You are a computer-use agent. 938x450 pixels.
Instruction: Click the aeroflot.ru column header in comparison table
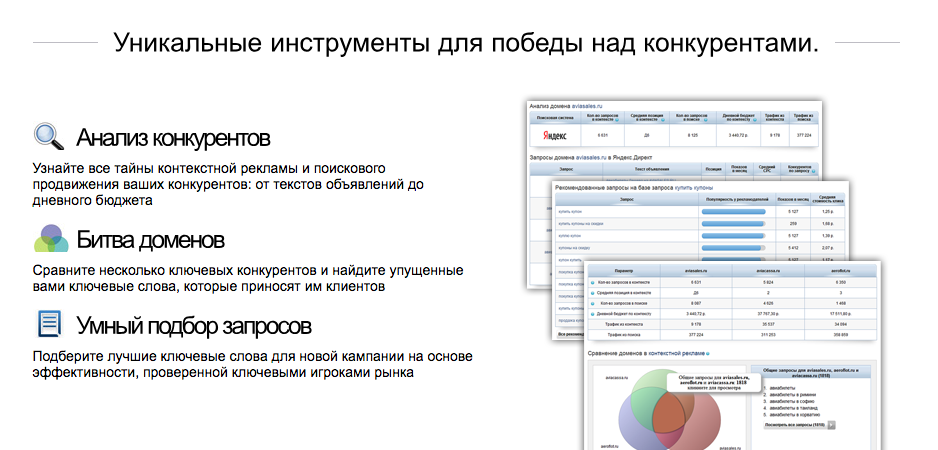[840, 270]
